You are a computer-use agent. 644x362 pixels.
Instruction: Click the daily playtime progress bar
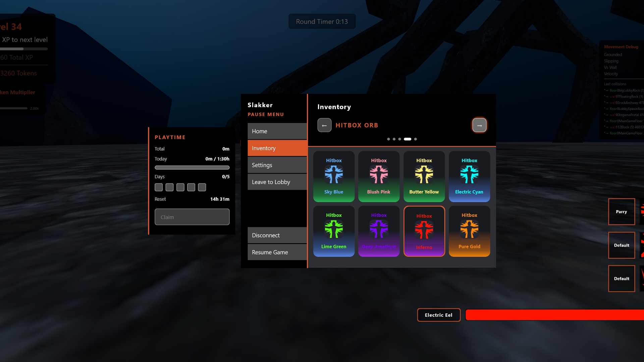pos(192,168)
